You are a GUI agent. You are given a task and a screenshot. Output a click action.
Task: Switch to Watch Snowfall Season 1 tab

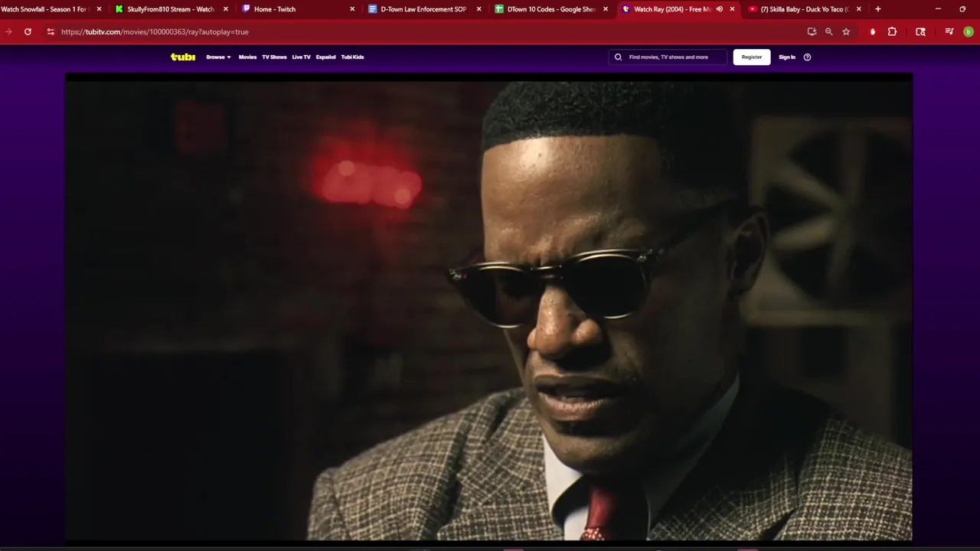pos(44,9)
